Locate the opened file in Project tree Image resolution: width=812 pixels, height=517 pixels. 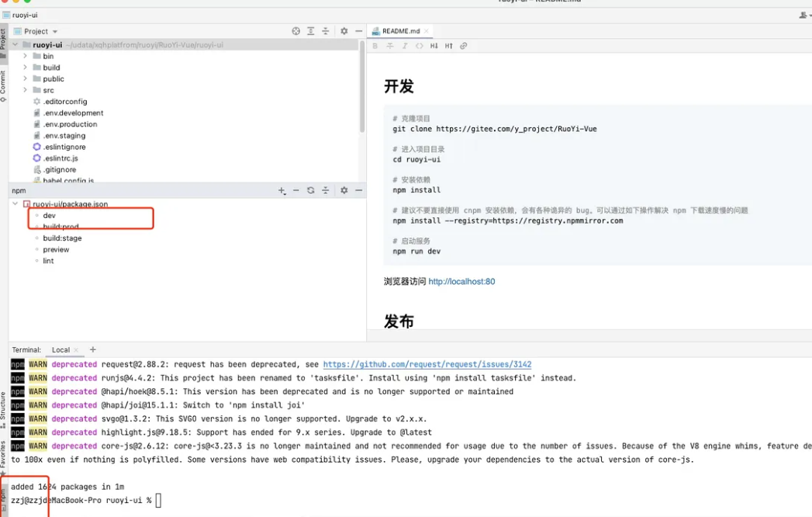295,31
